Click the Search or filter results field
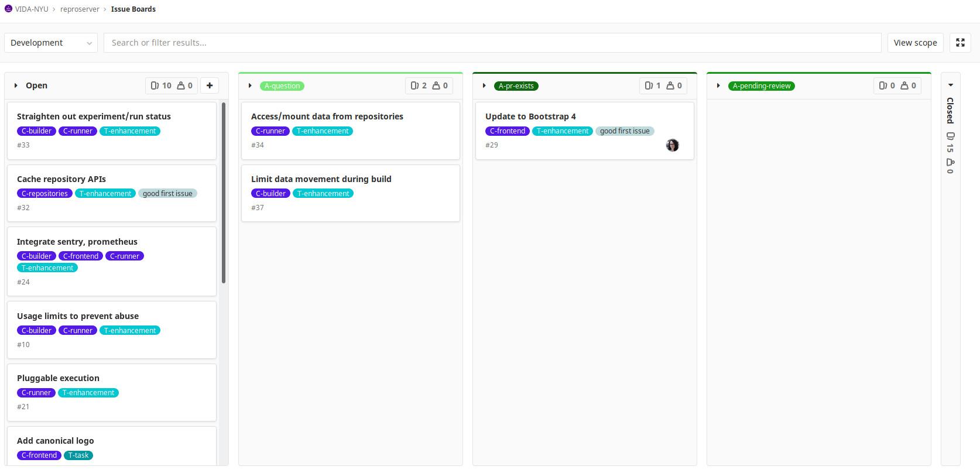Image resolution: width=980 pixels, height=473 pixels. (492, 43)
